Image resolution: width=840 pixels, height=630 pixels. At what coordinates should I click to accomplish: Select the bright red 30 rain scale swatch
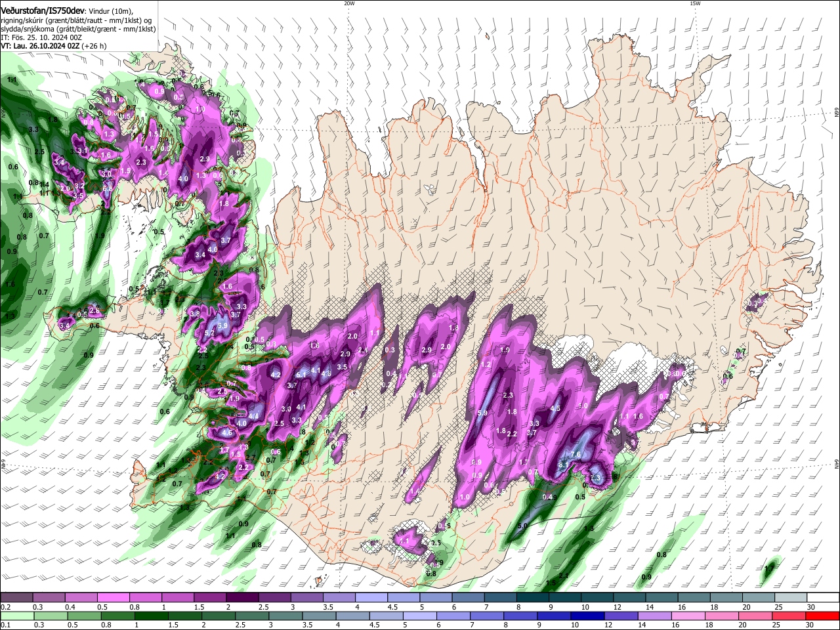coord(823,616)
